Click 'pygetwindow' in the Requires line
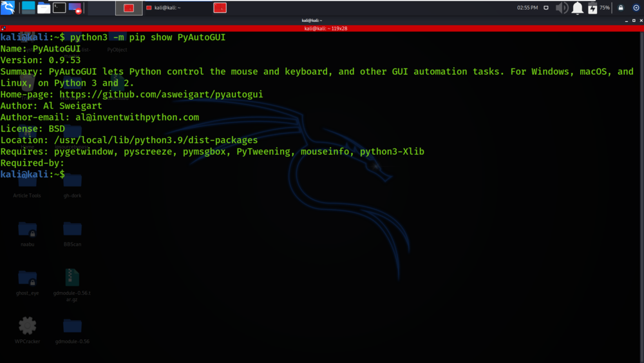The width and height of the screenshot is (644, 363). pyautogui.click(x=84, y=152)
